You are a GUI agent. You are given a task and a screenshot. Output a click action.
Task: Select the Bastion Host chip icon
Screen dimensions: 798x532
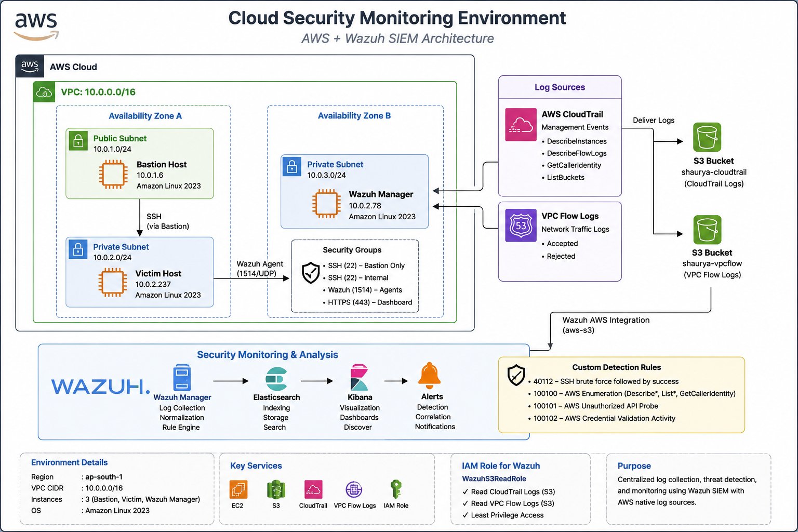[x=113, y=175]
